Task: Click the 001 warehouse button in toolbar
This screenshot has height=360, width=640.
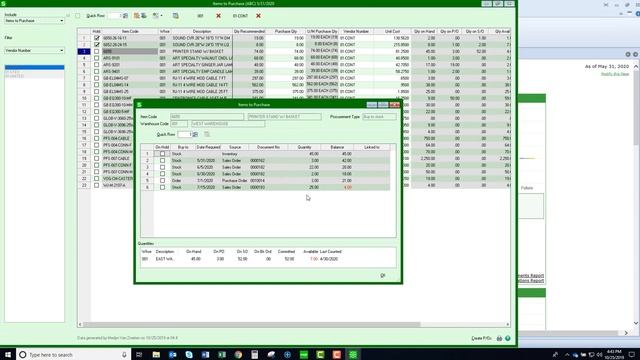Action: [x=200, y=16]
